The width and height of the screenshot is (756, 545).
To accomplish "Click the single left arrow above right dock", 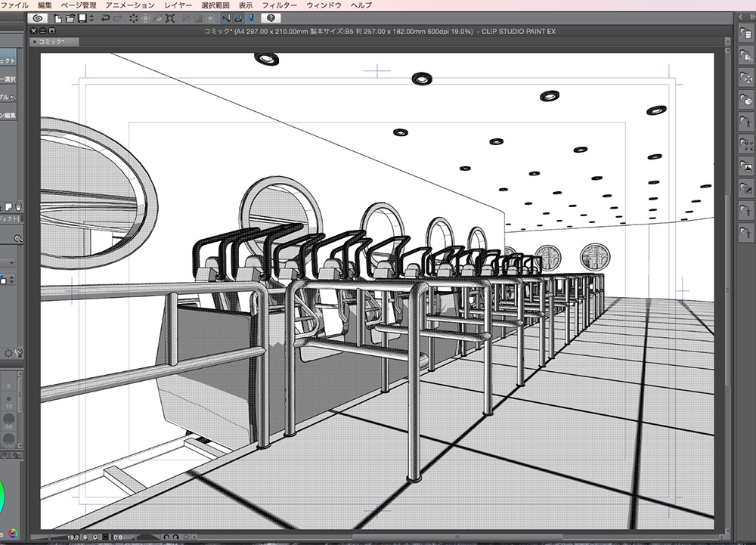I will (741, 17).
